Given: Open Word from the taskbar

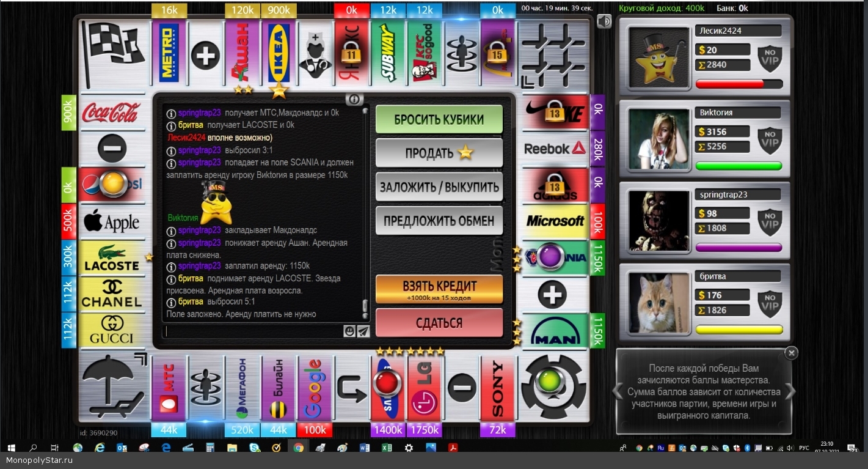Looking at the screenshot, I should (x=365, y=448).
